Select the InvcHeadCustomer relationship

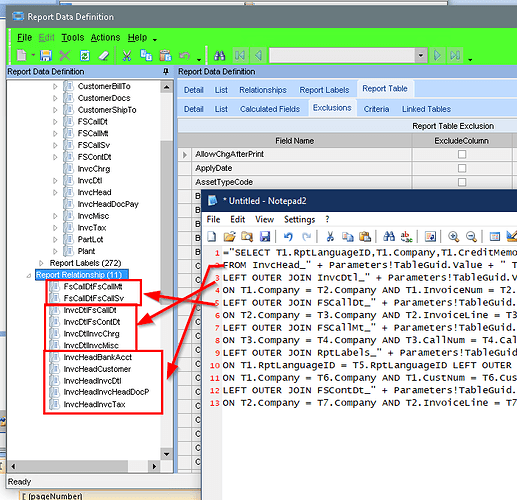[97, 369]
